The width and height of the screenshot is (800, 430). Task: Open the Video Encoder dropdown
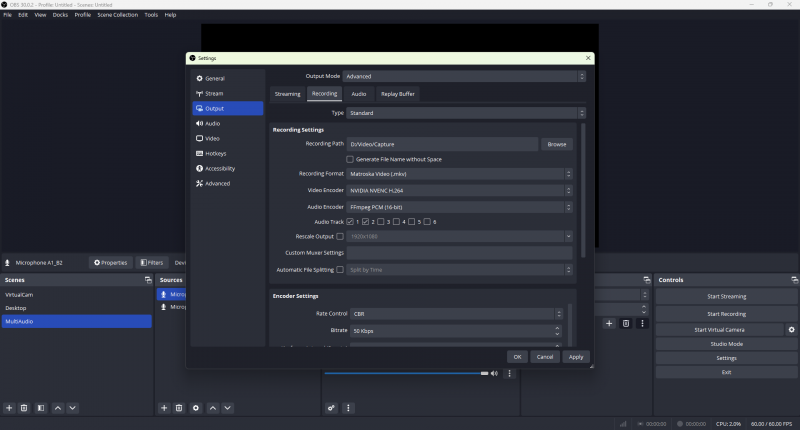(x=459, y=191)
